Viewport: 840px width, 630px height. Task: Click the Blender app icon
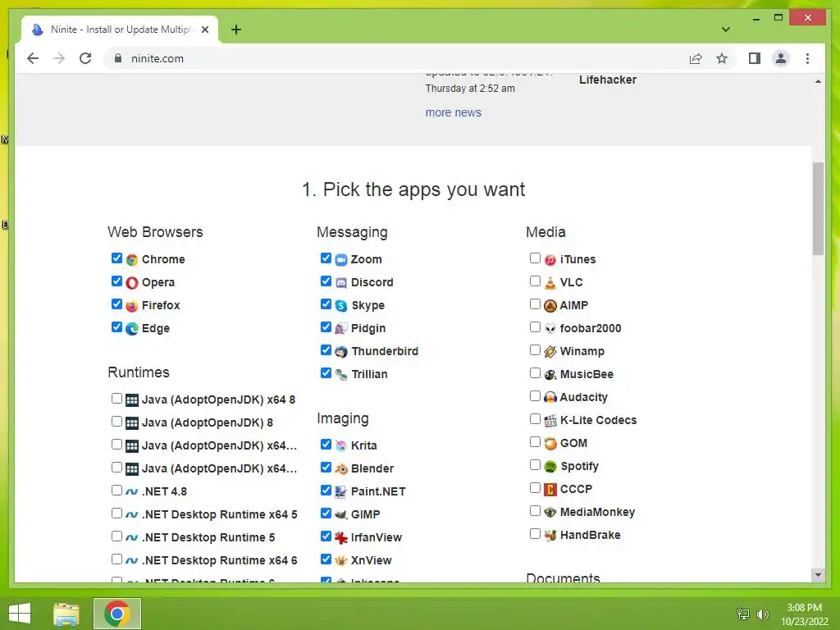(341, 468)
